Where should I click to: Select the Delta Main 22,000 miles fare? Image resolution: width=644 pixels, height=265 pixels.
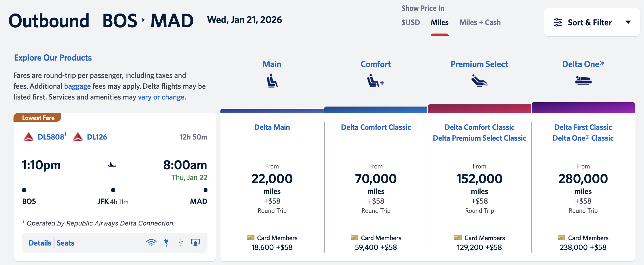coord(272,179)
